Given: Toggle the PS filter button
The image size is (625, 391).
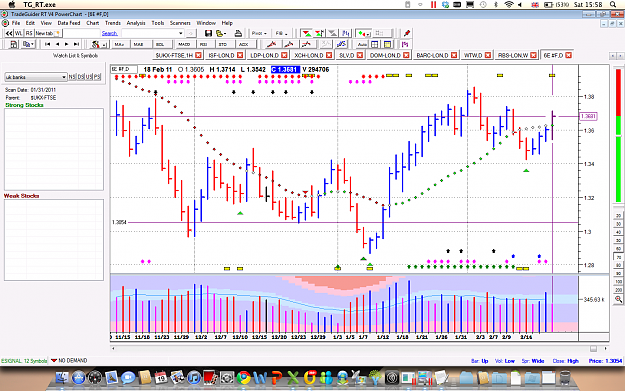Looking at the screenshot, I should tap(97, 77).
